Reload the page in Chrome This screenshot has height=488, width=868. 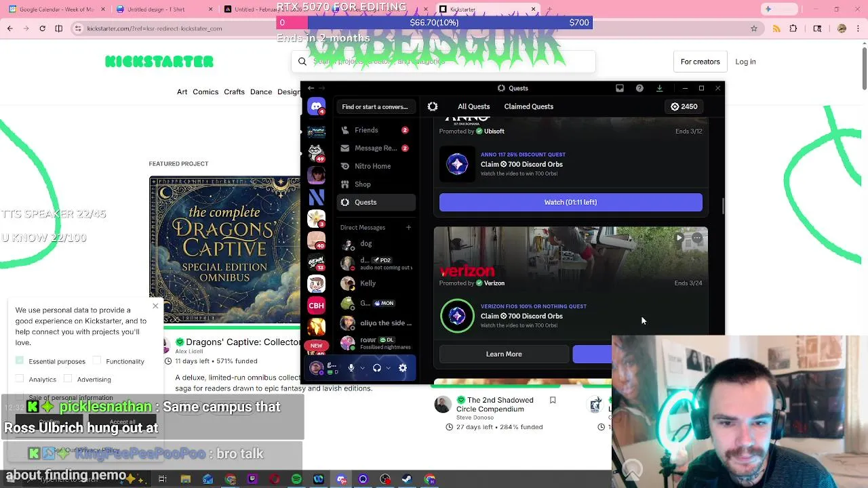[42, 28]
